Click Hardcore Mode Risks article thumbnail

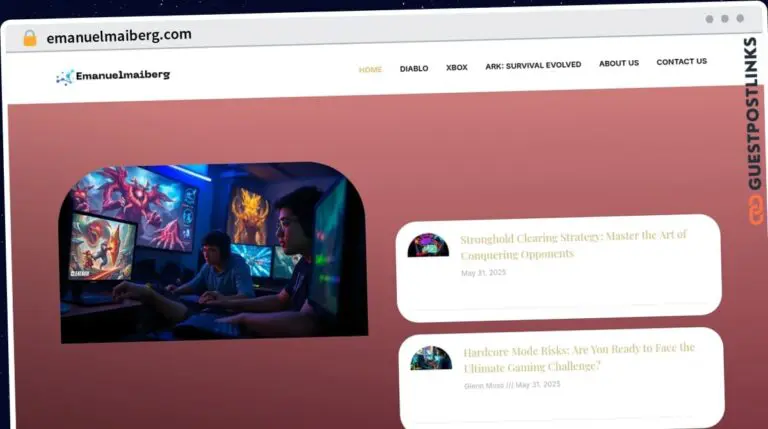point(431,358)
